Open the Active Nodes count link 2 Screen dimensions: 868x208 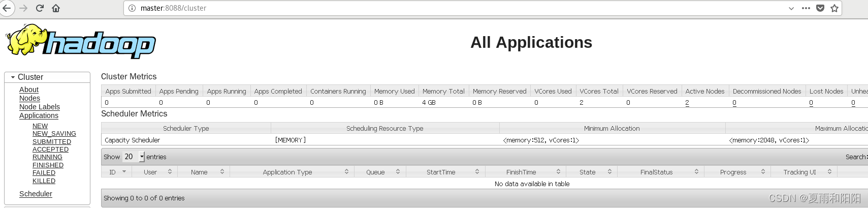(x=687, y=103)
